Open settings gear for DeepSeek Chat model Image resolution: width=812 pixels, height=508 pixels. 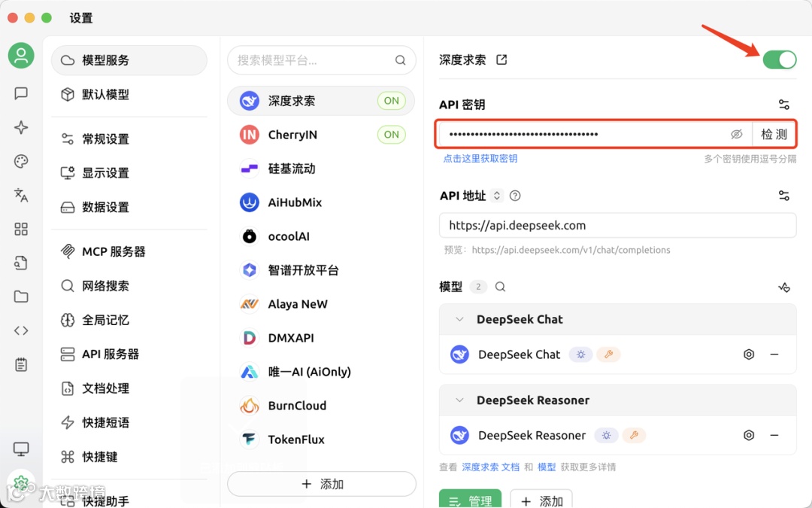[749, 354]
